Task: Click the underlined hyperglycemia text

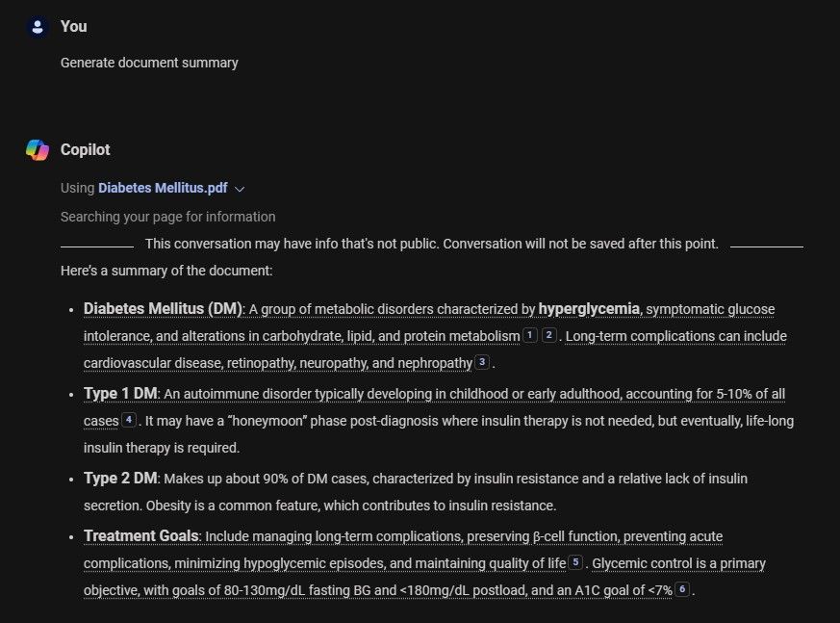Action: pyautogui.click(x=588, y=308)
